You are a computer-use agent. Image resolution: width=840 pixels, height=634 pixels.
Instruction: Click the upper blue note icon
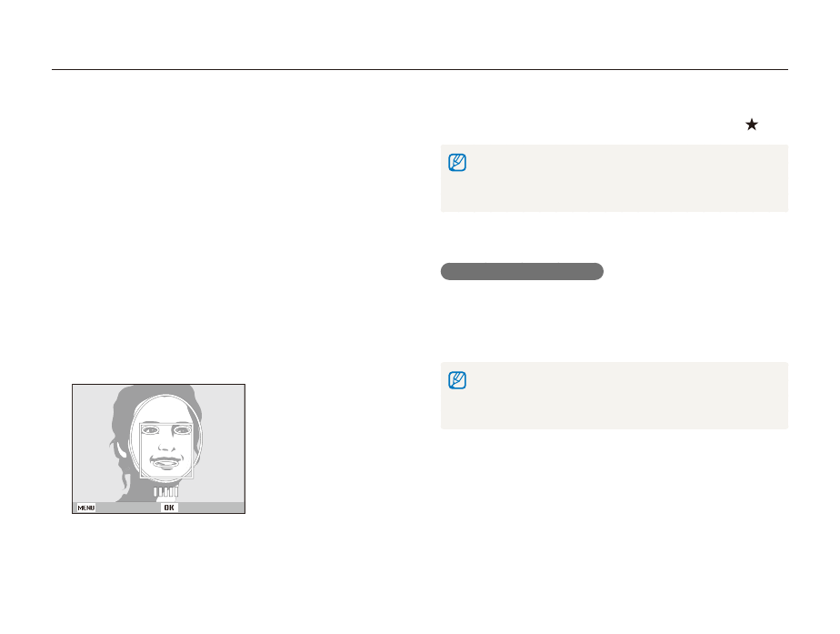tap(456, 164)
